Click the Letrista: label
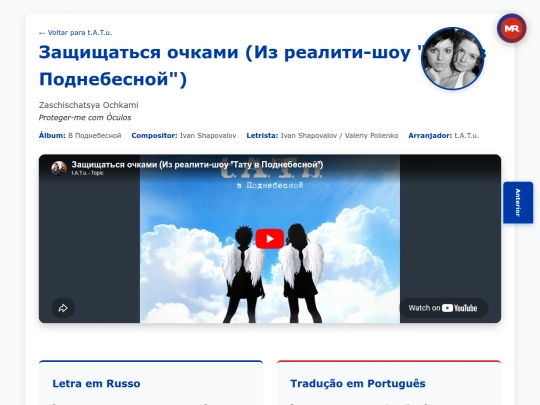The image size is (540, 405). [x=262, y=136]
